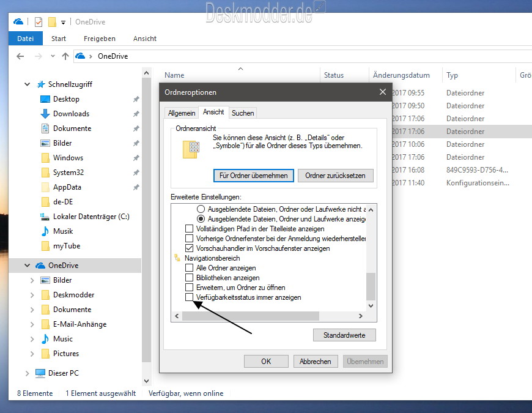Open the Start ribbon tab
This screenshot has width=532, height=413.
(x=58, y=39)
